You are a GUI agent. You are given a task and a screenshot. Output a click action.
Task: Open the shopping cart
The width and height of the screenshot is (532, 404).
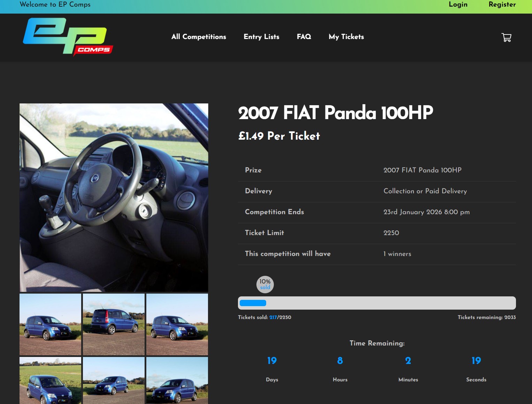[507, 37]
